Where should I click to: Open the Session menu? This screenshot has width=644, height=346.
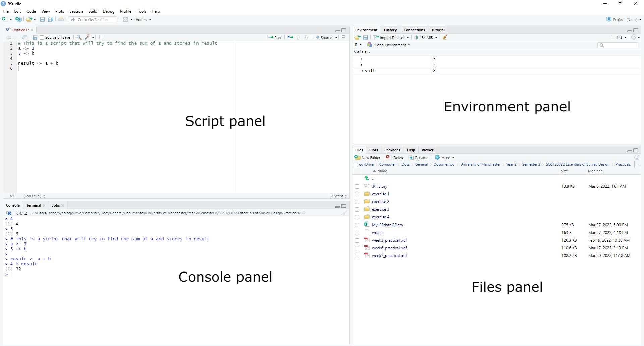(x=76, y=11)
